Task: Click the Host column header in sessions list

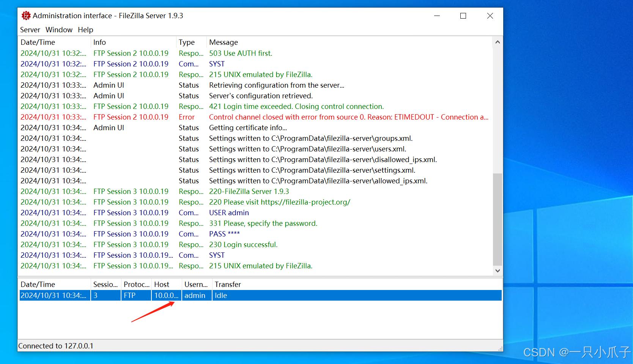Action: 166,284
